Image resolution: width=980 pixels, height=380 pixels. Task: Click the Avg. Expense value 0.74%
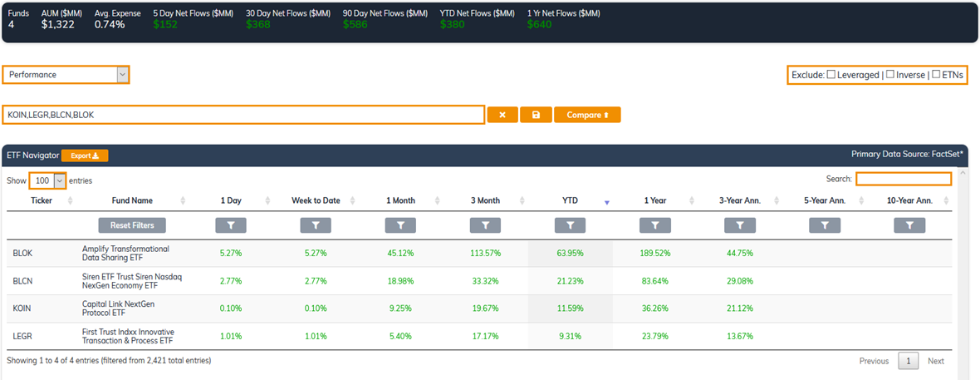point(110,24)
